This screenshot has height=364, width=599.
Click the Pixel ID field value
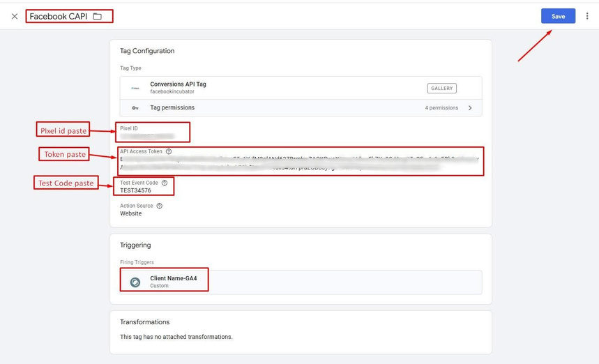coord(147,137)
